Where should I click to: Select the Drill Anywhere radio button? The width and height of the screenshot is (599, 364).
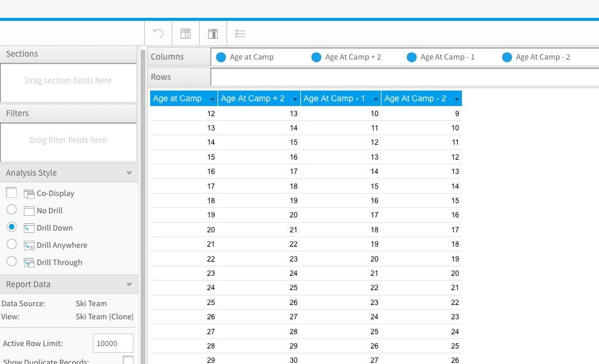11,244
